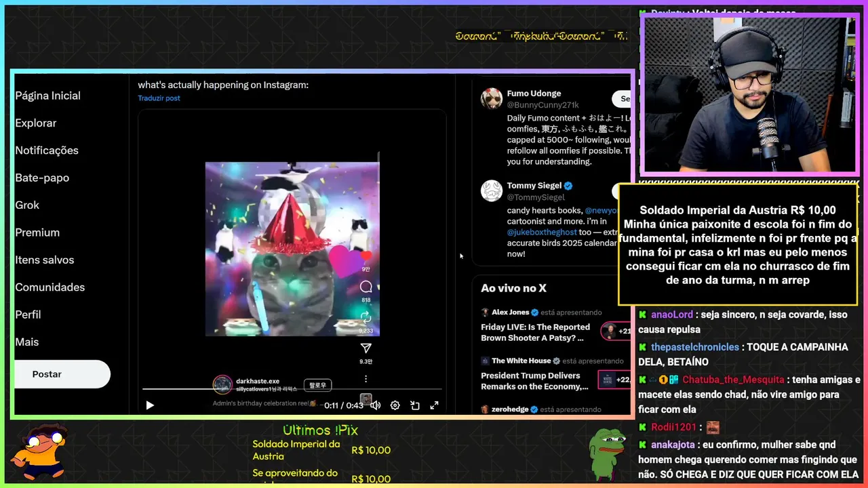Click the emote image after Rodii1201
Viewport: 868px width, 488px height.
(x=713, y=428)
